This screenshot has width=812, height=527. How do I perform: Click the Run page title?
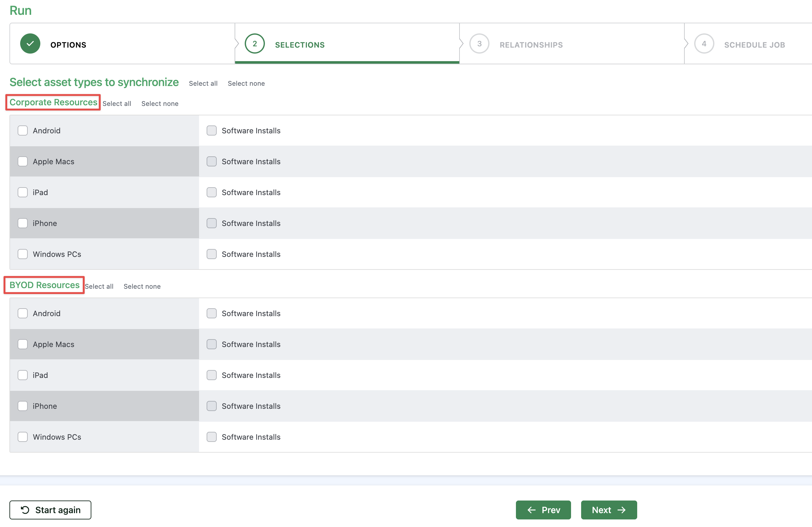pos(20,10)
